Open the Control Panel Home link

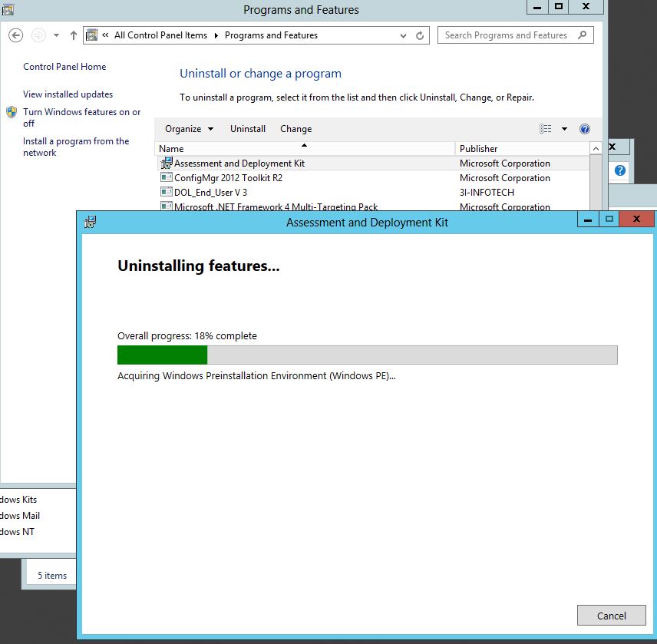[x=64, y=67]
